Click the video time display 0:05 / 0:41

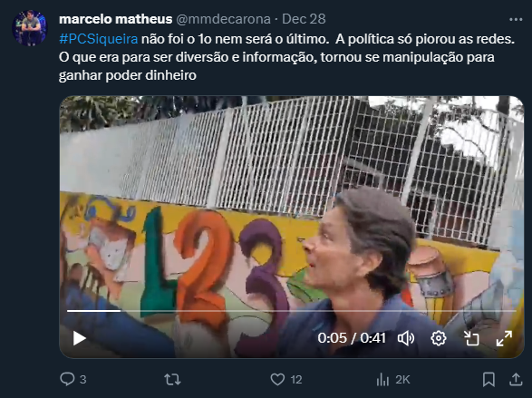352,338
